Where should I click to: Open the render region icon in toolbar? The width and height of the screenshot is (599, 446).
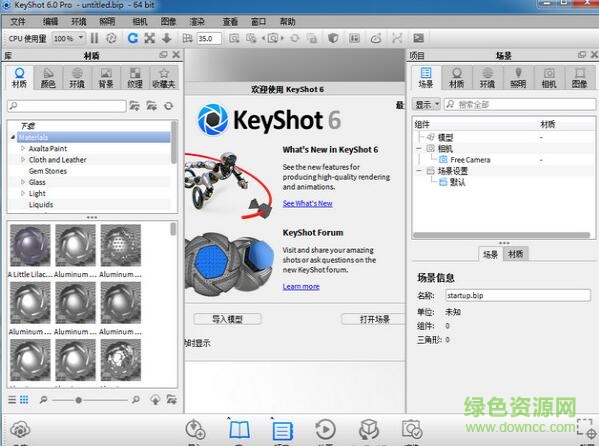click(355, 38)
